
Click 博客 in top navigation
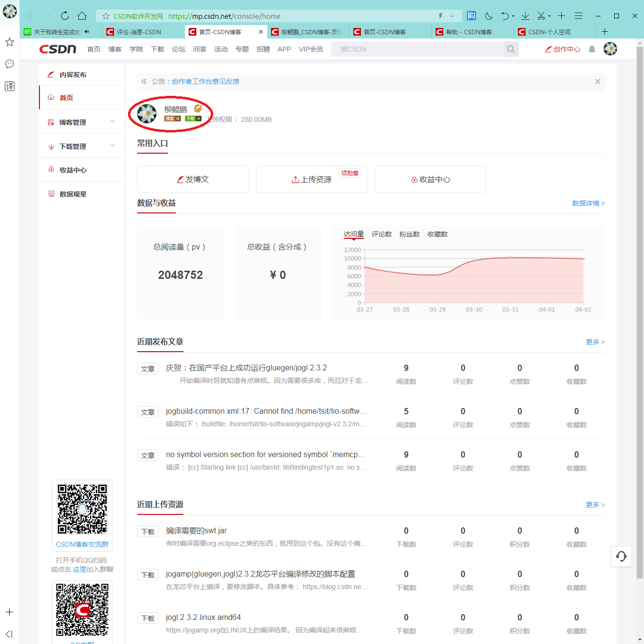click(x=115, y=49)
